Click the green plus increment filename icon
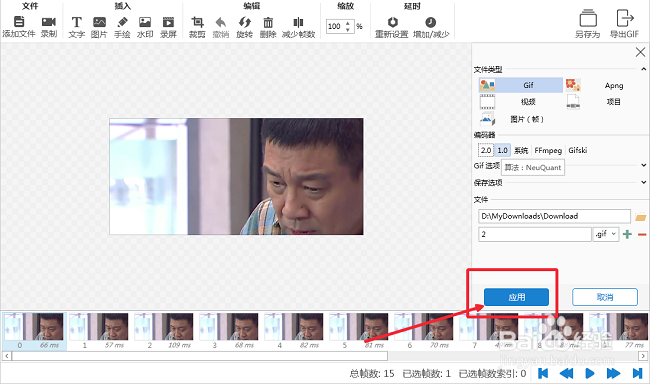This screenshot has width=650, height=384. (x=627, y=234)
